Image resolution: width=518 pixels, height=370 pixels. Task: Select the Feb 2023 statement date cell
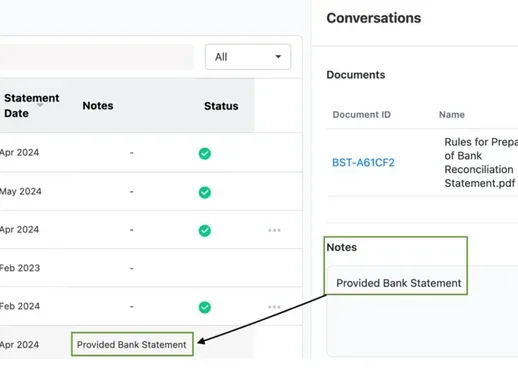click(20, 268)
